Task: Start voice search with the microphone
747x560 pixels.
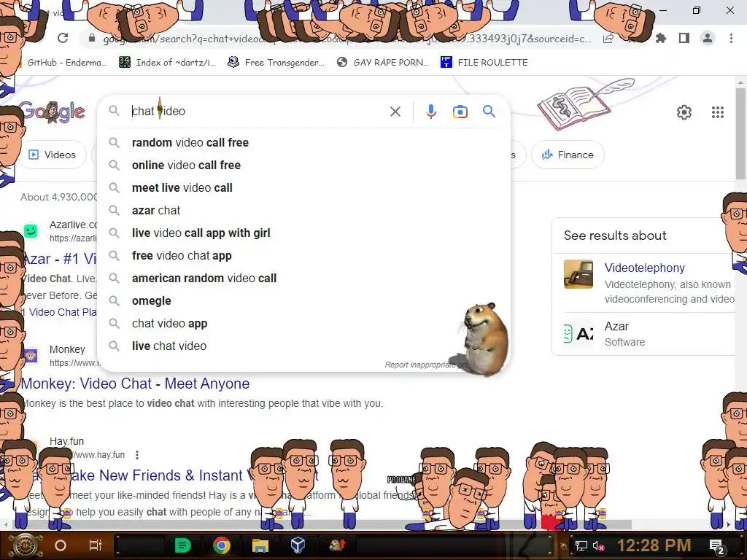Action: pos(430,112)
